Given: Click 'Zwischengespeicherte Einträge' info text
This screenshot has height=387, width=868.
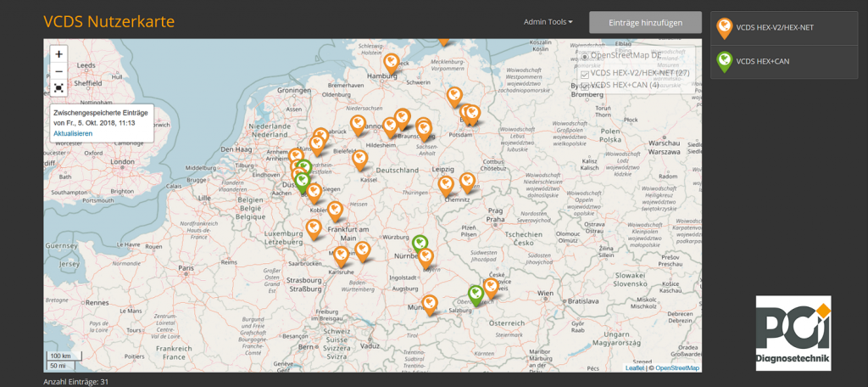Looking at the screenshot, I should tap(101, 113).
